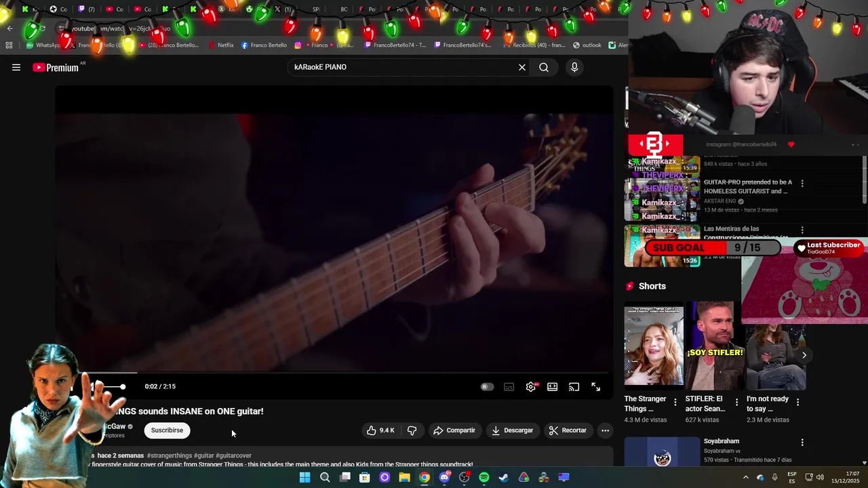
Task: Open the outlook bookmark
Action: (587, 45)
